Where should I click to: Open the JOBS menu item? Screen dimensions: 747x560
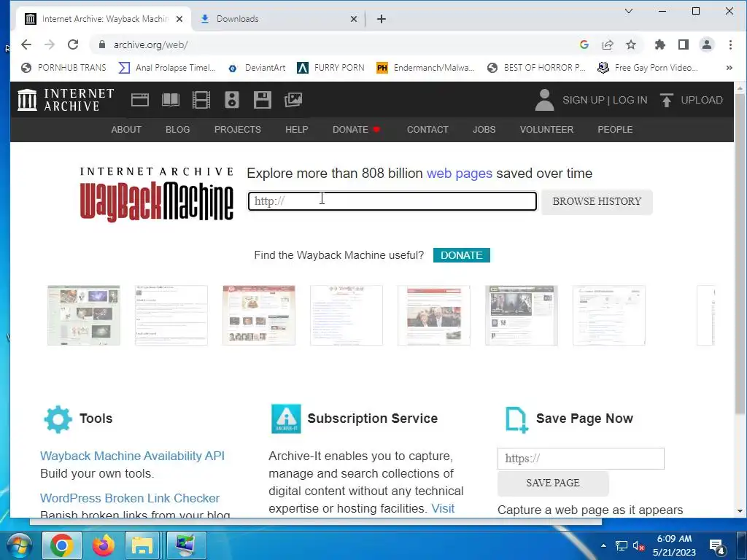pos(484,130)
